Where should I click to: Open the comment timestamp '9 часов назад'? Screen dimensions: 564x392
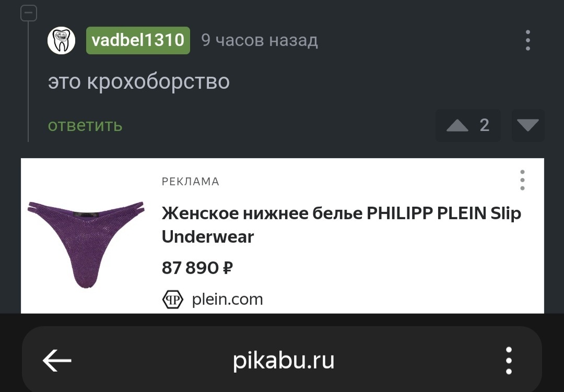[x=260, y=40]
